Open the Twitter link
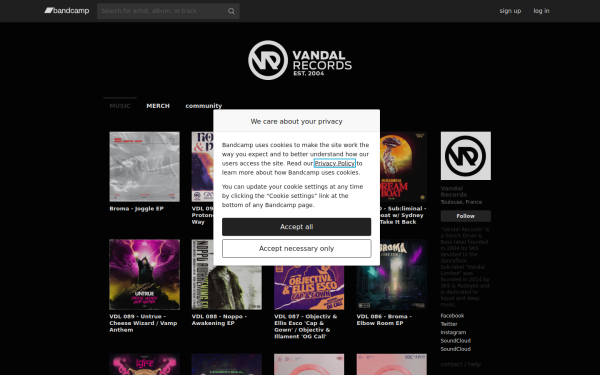Viewport: 600px width, 375px height. [449, 324]
